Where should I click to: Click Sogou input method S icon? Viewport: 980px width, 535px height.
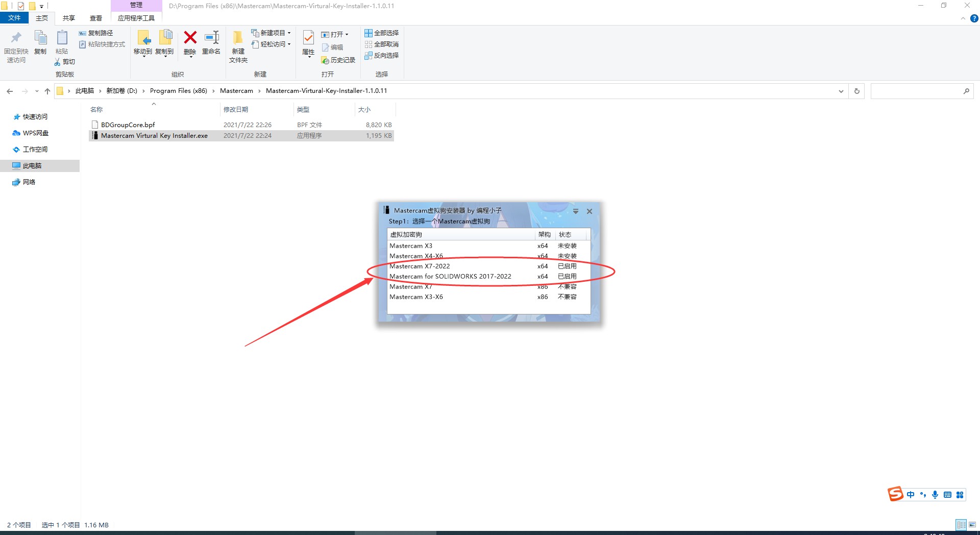click(895, 494)
